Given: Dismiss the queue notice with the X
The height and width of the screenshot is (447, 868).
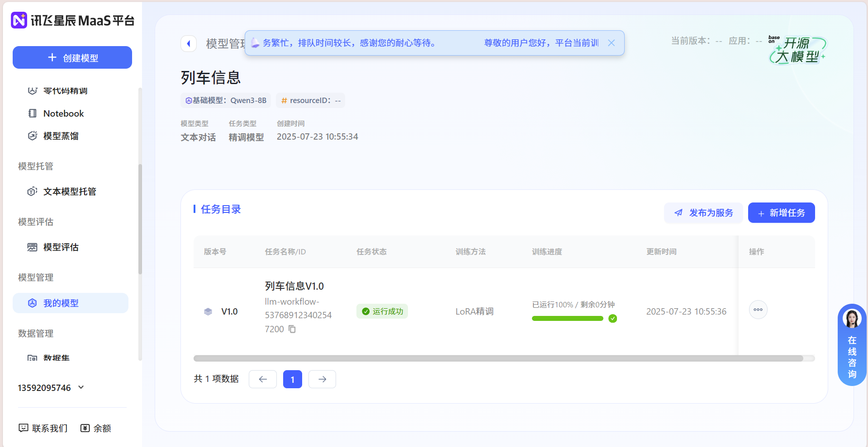Looking at the screenshot, I should point(611,42).
